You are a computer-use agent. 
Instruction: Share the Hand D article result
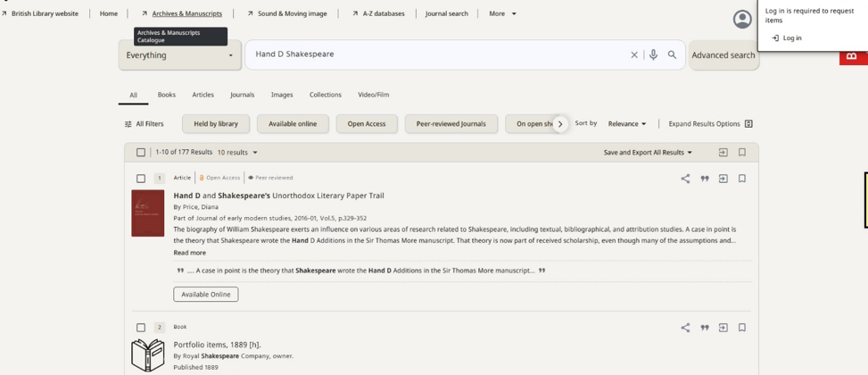point(685,179)
